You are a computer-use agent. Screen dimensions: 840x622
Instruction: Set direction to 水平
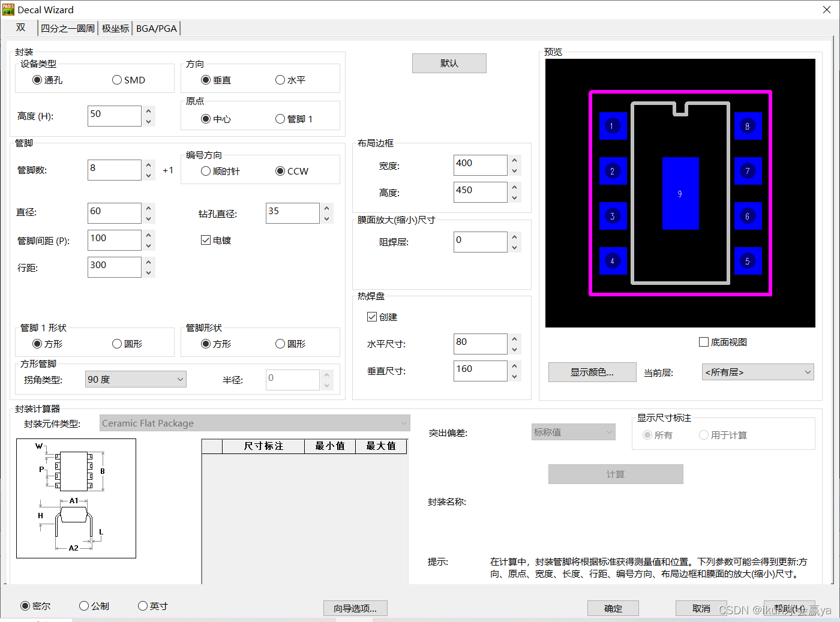pos(280,79)
